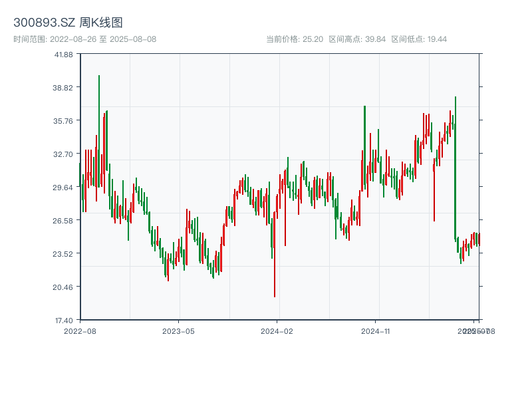Click the y-axis label 35.76
The height and width of the screenshot is (399, 532).
coord(63,121)
